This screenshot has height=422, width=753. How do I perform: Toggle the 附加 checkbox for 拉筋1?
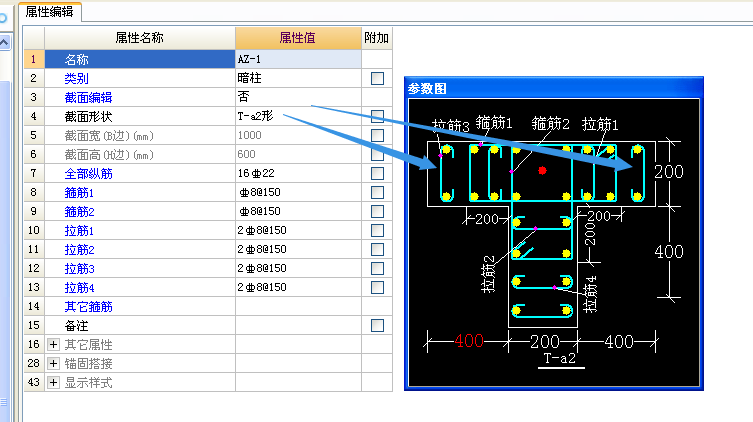point(377,230)
